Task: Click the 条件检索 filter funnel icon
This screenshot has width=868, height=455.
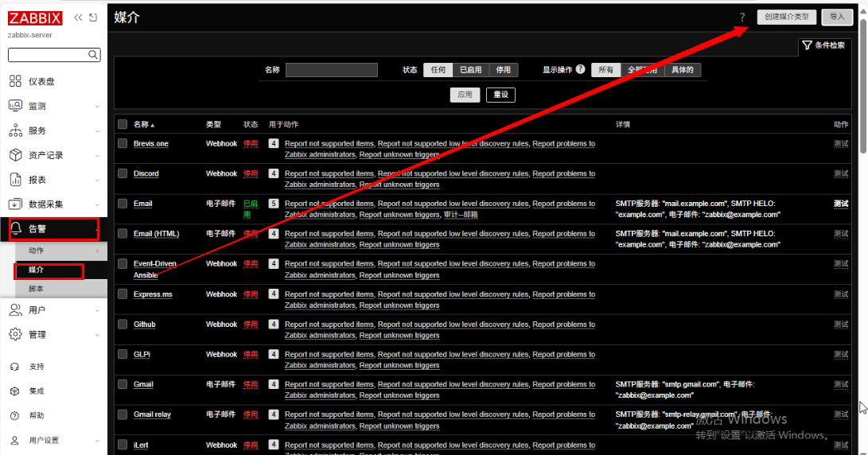Action: click(807, 45)
